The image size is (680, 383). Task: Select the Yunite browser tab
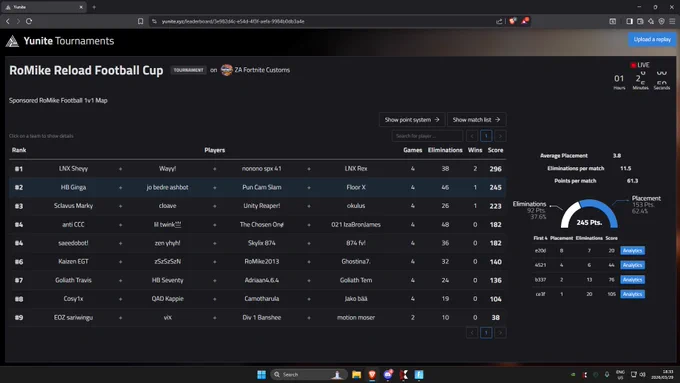43,7
